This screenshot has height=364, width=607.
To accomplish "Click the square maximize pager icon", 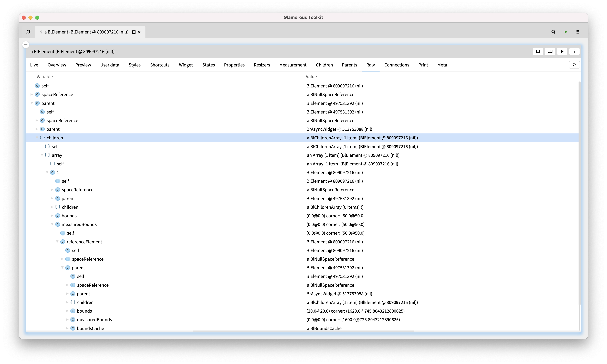I will coord(538,51).
